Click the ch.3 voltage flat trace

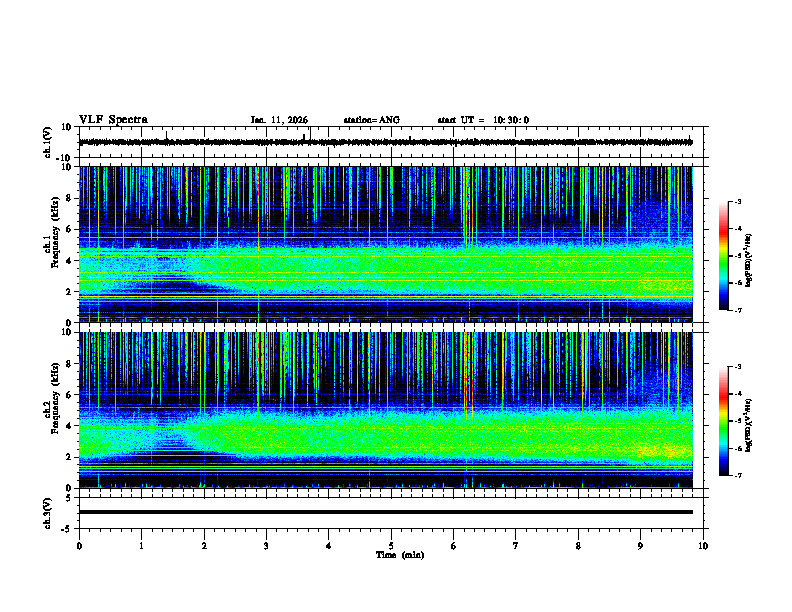coord(385,512)
